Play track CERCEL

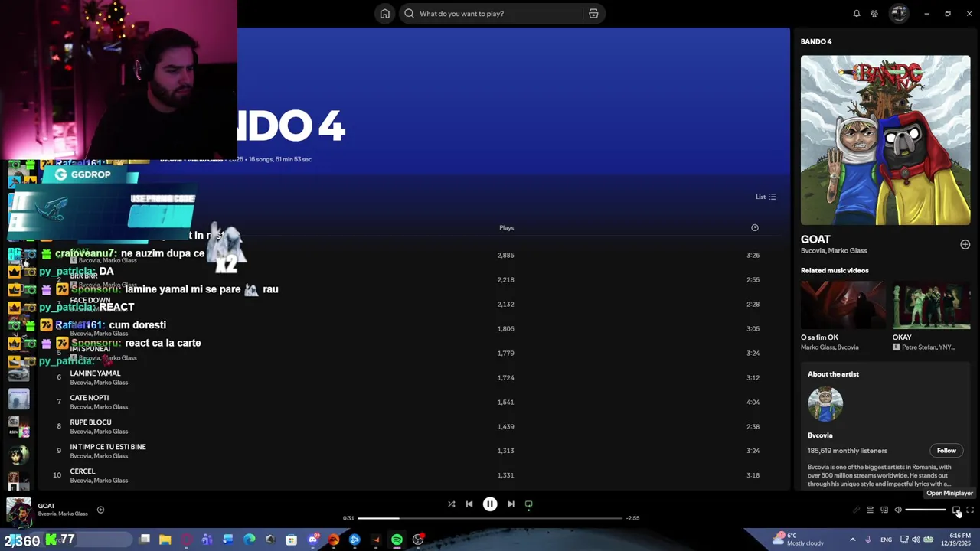(83, 471)
